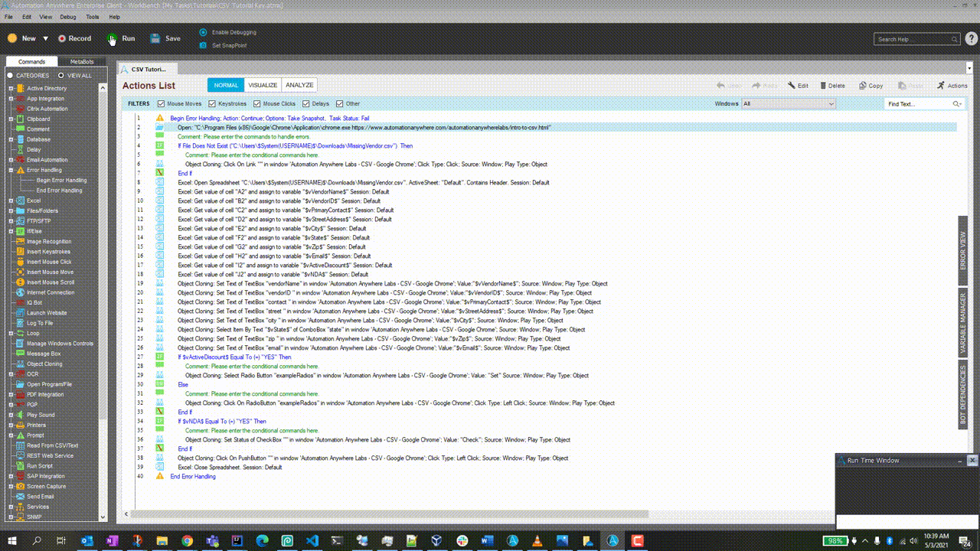
Task: Click the Copy icon in Actions List toolbar
Action: coord(863,86)
